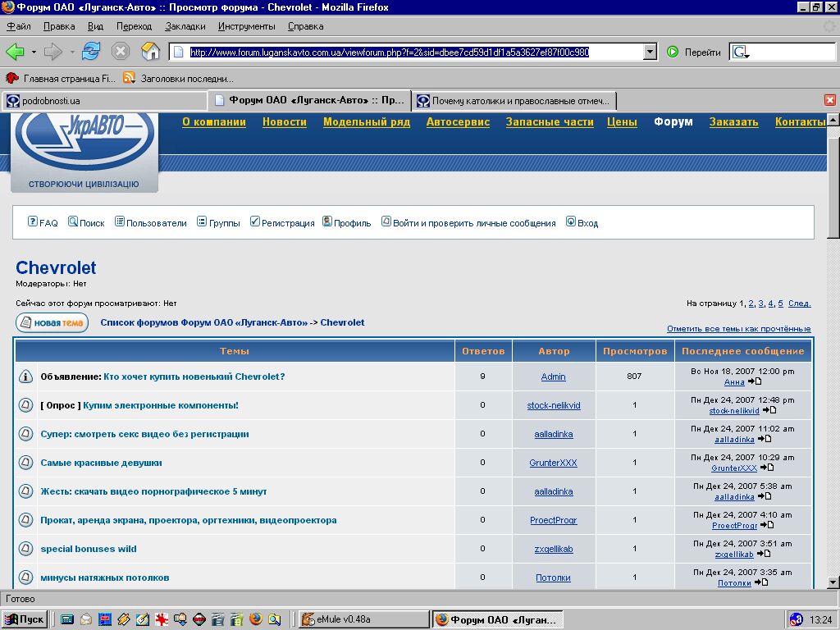Open the Автосервис site section
The image size is (840, 630).
458,122
